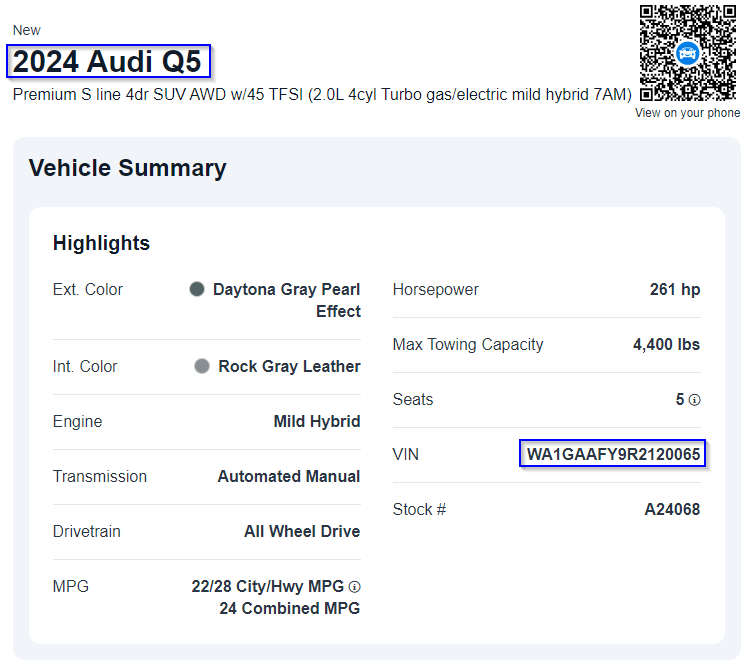Click the Ext. Color label

click(x=88, y=289)
